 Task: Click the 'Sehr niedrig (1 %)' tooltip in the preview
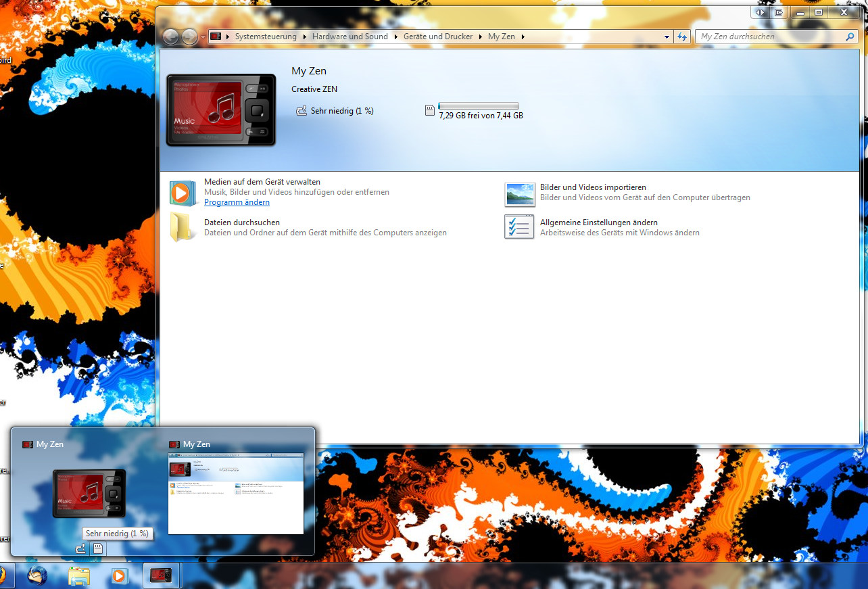click(117, 534)
